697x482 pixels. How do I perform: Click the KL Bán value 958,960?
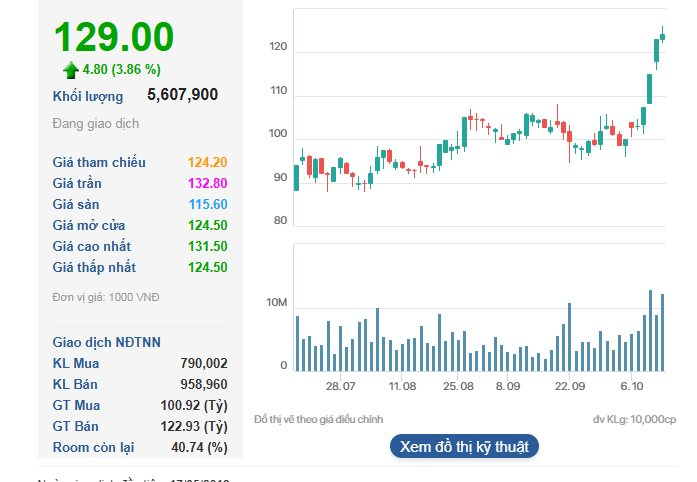tap(203, 384)
